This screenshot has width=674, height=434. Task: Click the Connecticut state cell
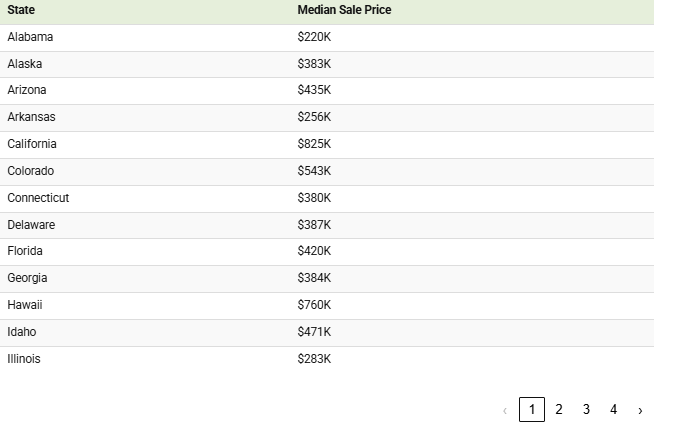(x=38, y=198)
